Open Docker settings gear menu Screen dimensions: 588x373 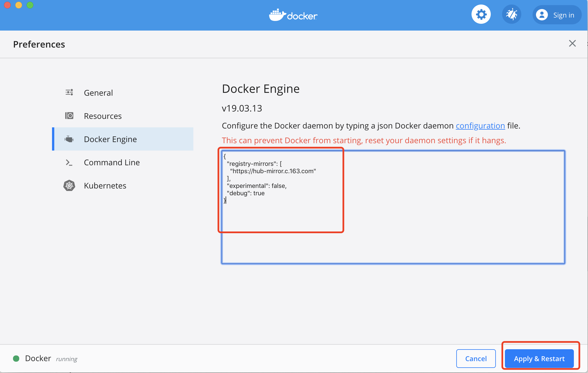pyautogui.click(x=481, y=16)
